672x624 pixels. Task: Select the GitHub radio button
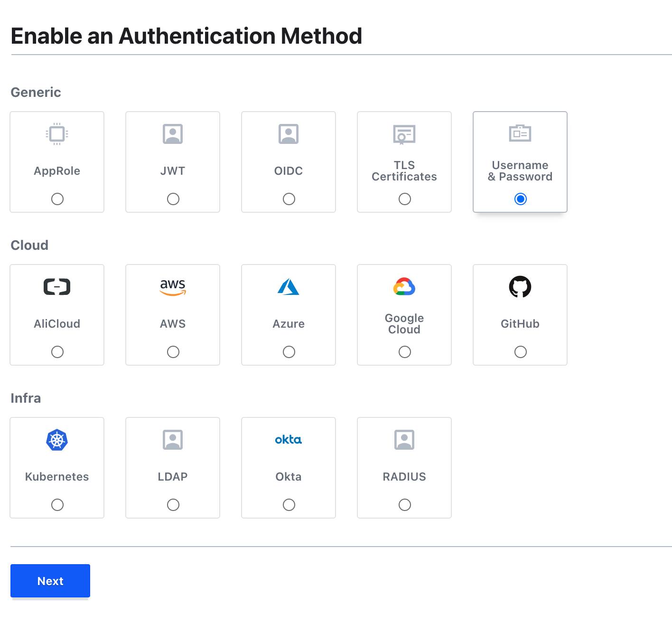(x=520, y=352)
